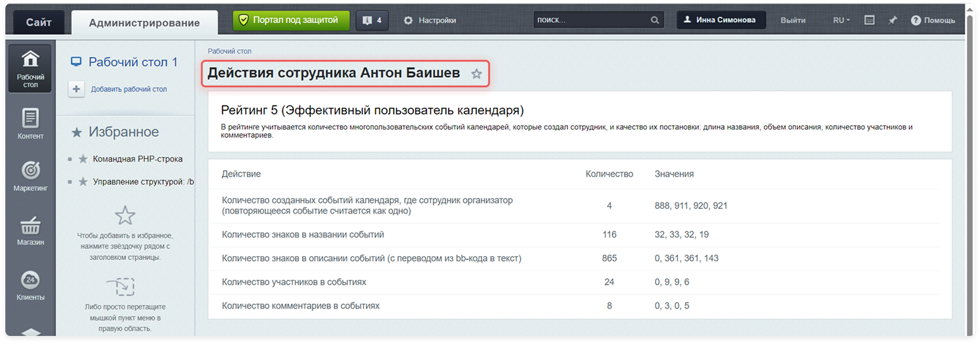This screenshot has height=344, width=980.
Task: Expand the RU language dropdown
Action: pos(841,20)
